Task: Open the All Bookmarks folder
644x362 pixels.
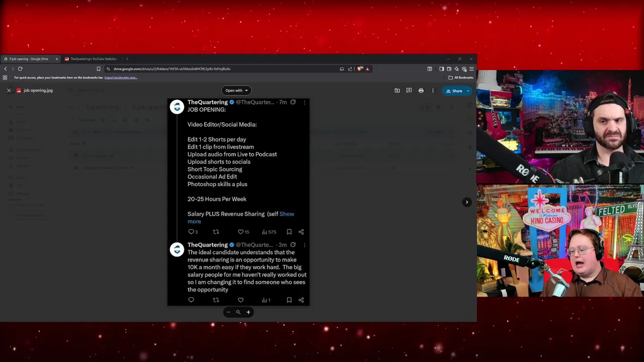Action: 461,77
